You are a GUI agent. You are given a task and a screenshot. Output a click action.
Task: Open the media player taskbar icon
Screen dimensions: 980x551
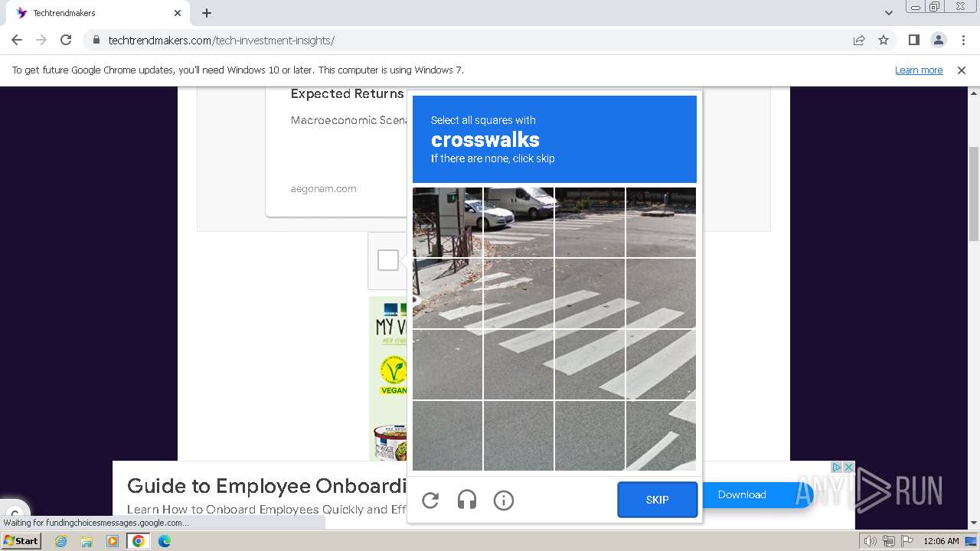point(113,541)
